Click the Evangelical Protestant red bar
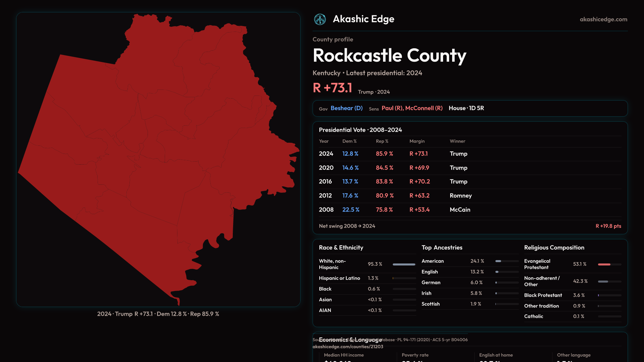Screen dimensions: 644x362 (604, 264)
